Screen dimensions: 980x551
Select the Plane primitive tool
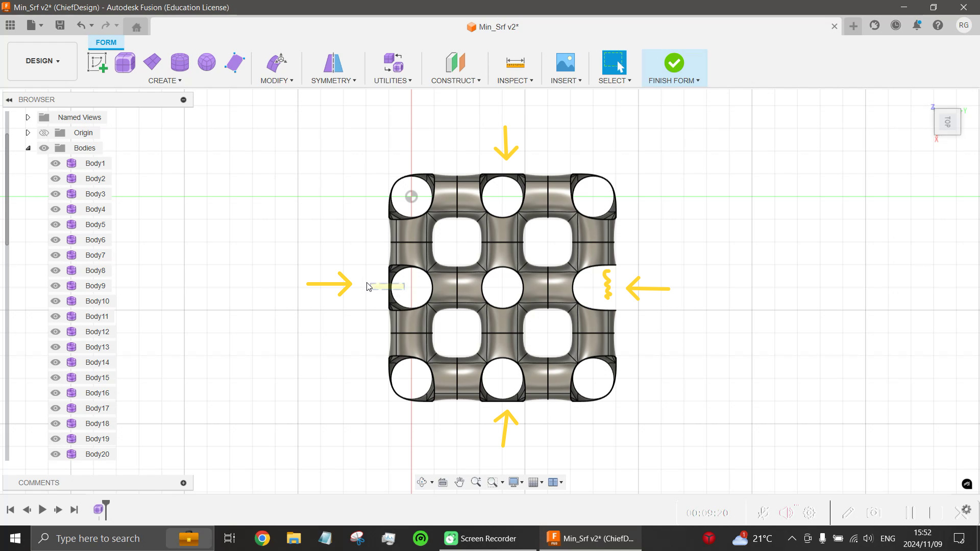tap(152, 62)
